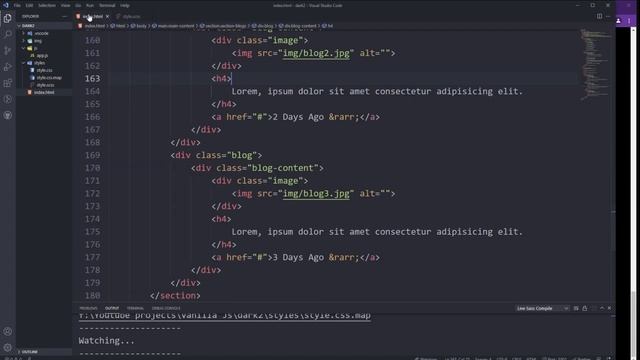
Task: Open the Help menu
Action: [x=125, y=5]
